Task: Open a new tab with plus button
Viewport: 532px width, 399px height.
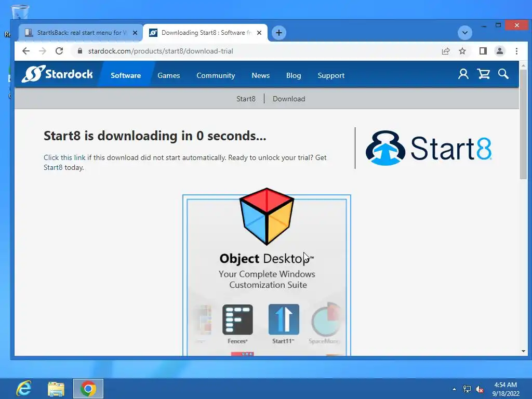Action: click(279, 33)
